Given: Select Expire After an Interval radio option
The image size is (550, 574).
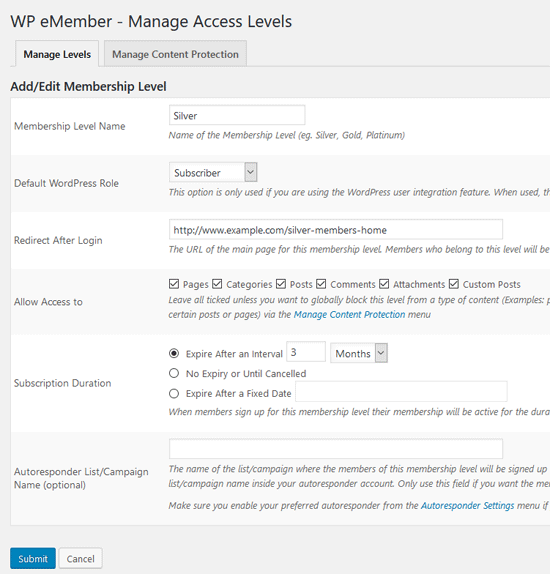Looking at the screenshot, I should coord(174,353).
